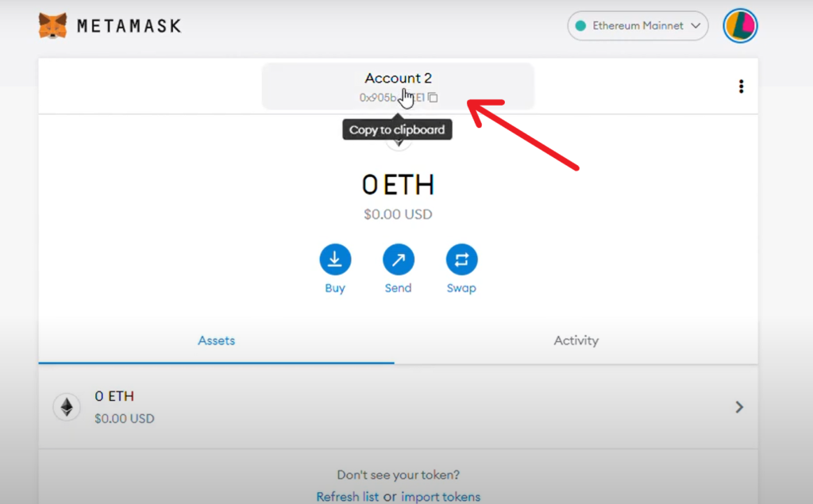Copy the account address with the clipboard icon
This screenshot has height=504, width=813.
pos(432,98)
